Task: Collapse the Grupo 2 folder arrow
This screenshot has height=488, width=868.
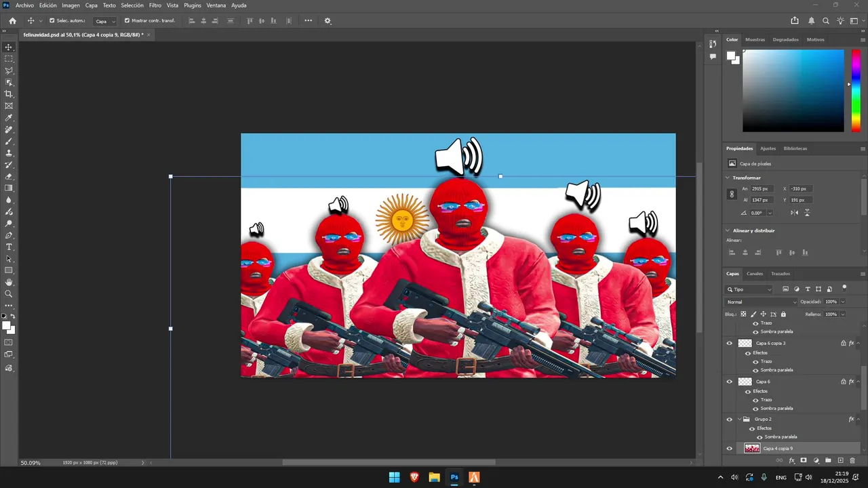Action: click(x=739, y=420)
